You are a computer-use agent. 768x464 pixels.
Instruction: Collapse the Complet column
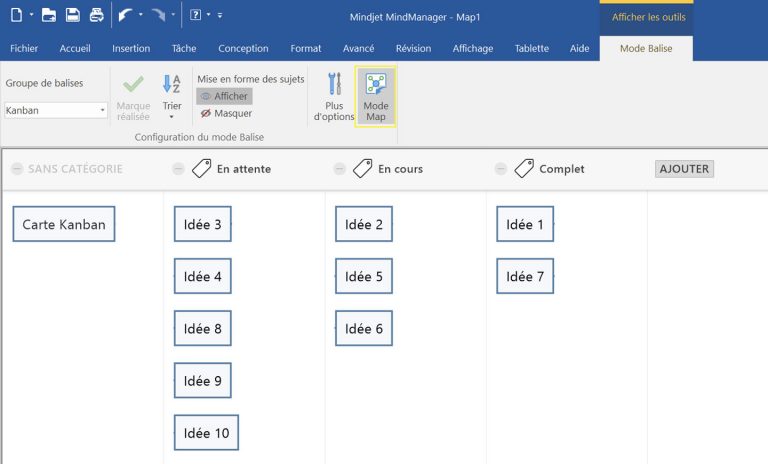pyautogui.click(x=500, y=169)
